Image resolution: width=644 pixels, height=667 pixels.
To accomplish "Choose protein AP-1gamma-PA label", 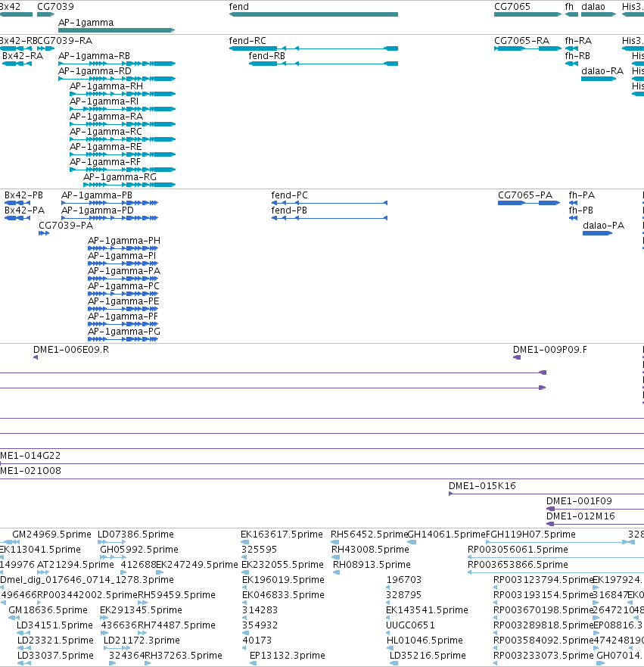I will [124, 271].
